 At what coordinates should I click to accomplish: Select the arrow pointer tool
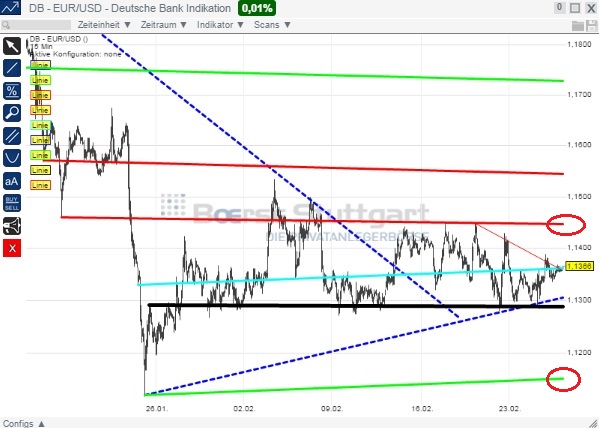pyautogui.click(x=12, y=46)
